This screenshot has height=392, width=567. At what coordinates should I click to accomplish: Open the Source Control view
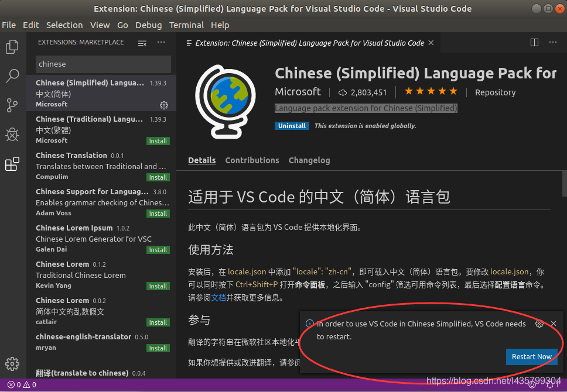click(x=12, y=105)
